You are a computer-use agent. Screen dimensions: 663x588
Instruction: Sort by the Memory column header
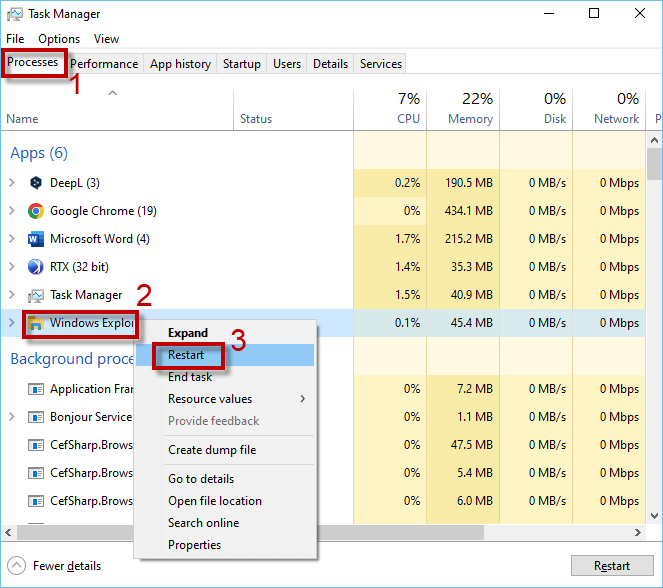pyautogui.click(x=463, y=109)
